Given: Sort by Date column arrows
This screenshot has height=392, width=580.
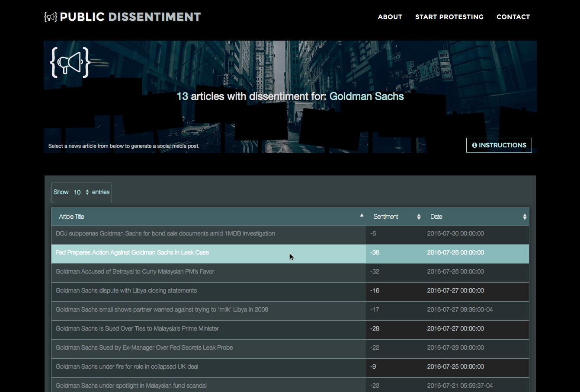Looking at the screenshot, I should pos(525,217).
